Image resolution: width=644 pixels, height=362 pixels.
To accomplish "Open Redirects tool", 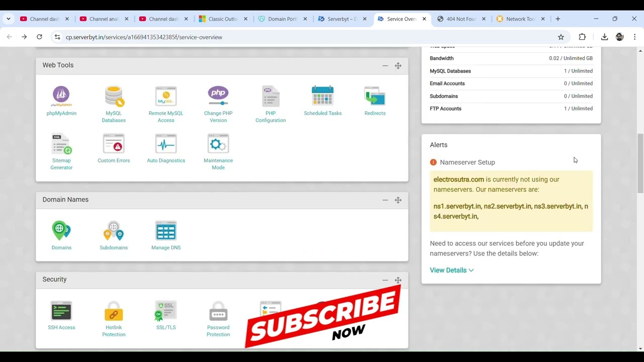I will pyautogui.click(x=375, y=101).
